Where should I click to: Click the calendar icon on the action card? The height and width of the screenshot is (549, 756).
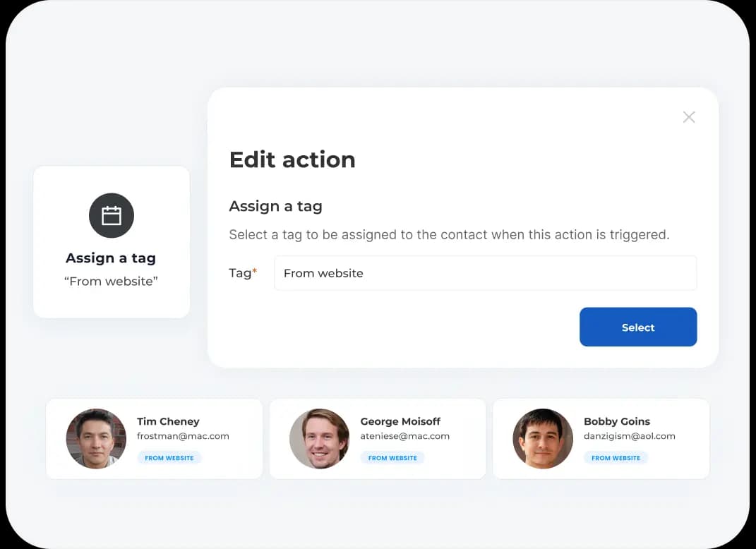click(112, 215)
